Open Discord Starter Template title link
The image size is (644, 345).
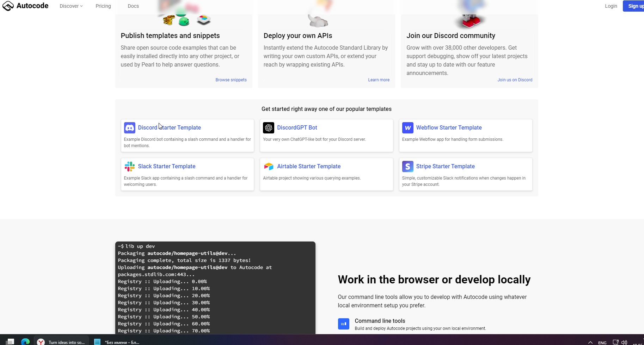pos(170,127)
